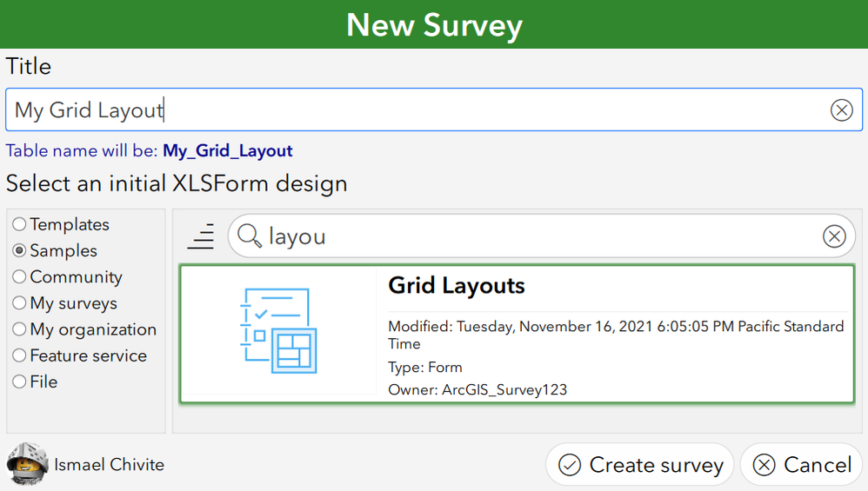
Task: Click the Grid Layouts form thumbnail
Action: tap(277, 332)
